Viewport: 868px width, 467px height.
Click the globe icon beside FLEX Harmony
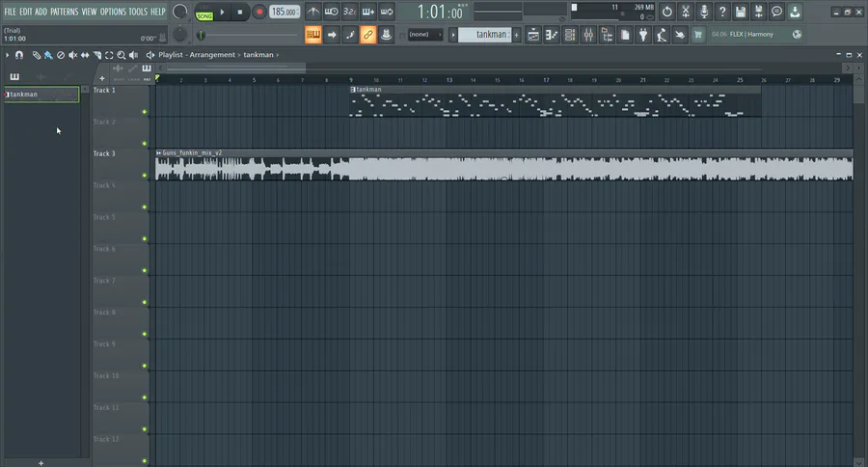(x=797, y=35)
